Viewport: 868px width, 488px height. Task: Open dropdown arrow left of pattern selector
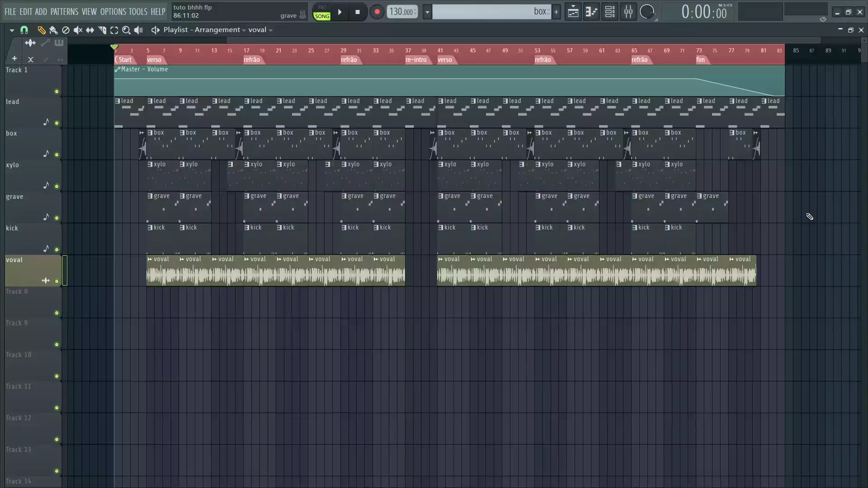tap(427, 12)
